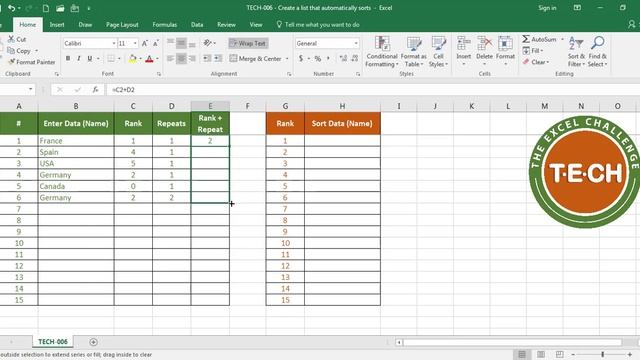Toggle Underline formatting
The image size is (640, 360).
89,59
